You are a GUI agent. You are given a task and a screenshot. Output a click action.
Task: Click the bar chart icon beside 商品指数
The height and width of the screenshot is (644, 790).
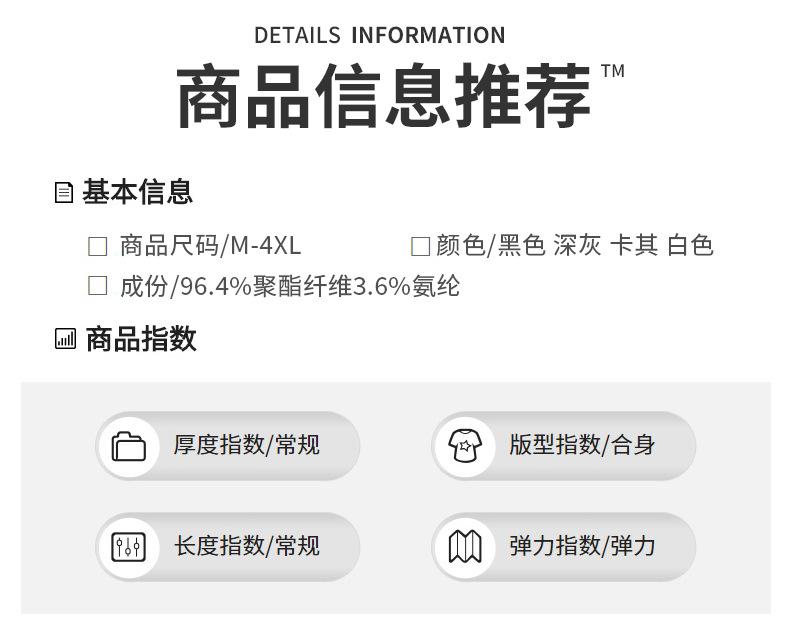click(x=65, y=339)
